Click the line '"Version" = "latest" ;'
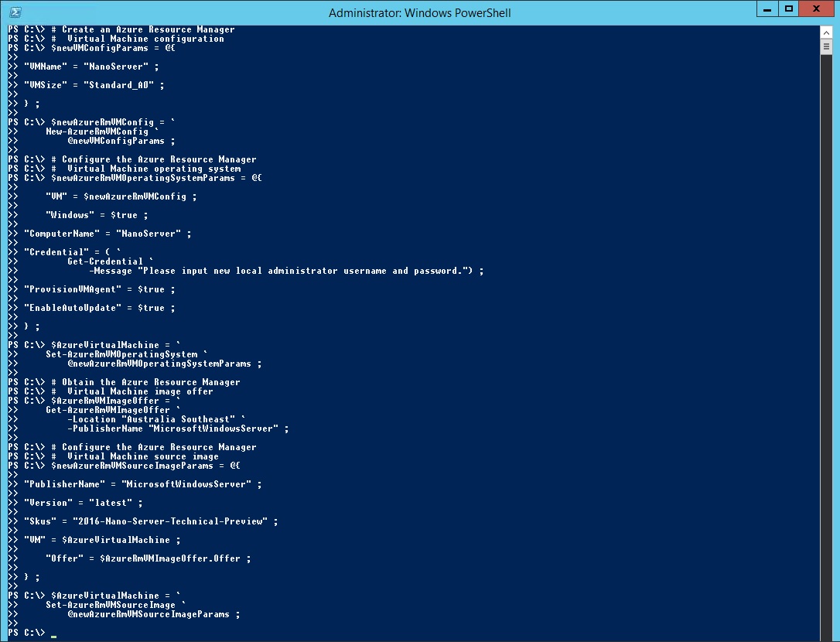 click(84, 503)
